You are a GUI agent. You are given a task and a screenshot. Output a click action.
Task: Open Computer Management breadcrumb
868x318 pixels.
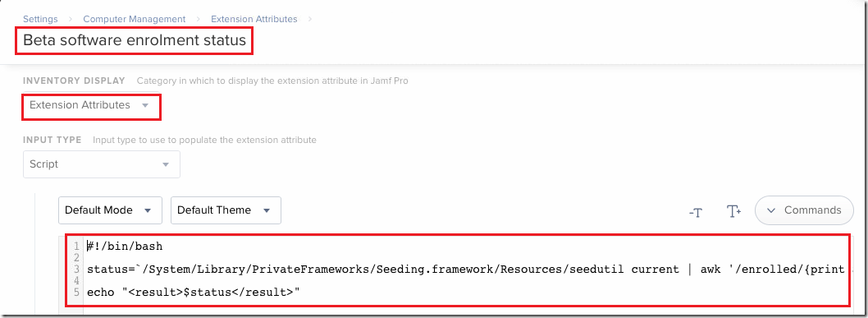134,19
